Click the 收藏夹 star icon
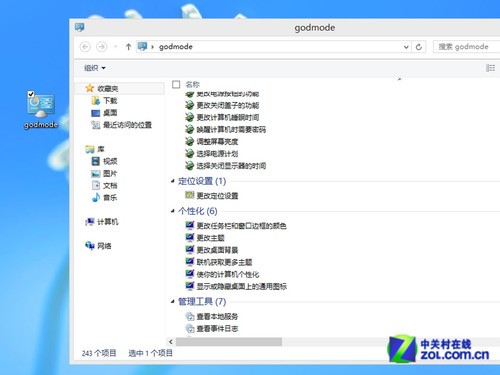The height and width of the screenshot is (375, 500). click(x=90, y=88)
